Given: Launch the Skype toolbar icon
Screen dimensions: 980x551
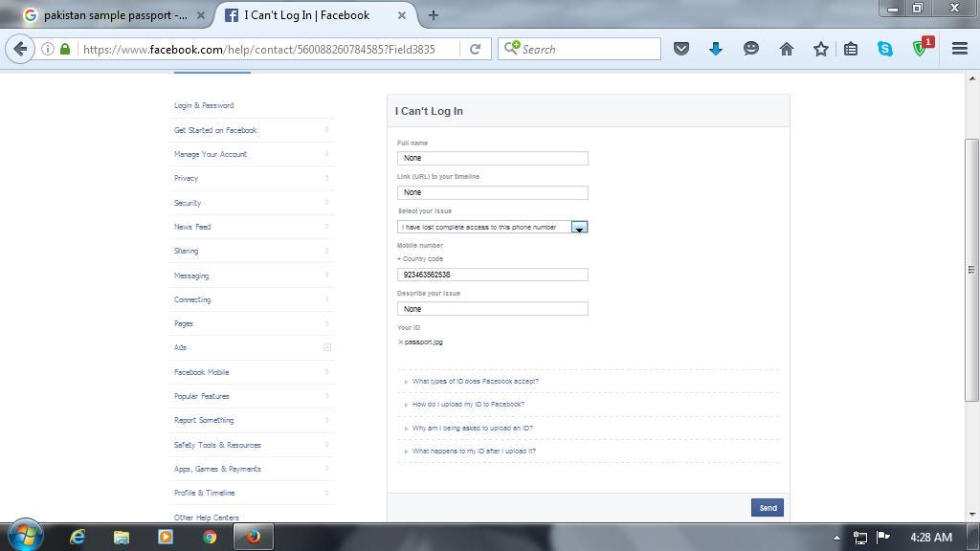Looking at the screenshot, I should click(885, 49).
